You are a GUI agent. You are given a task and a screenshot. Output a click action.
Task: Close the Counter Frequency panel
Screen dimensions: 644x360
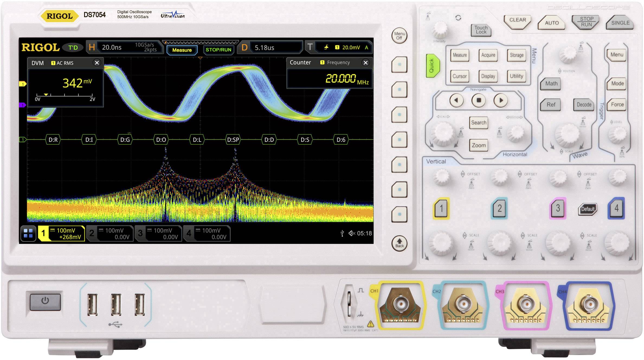365,63
